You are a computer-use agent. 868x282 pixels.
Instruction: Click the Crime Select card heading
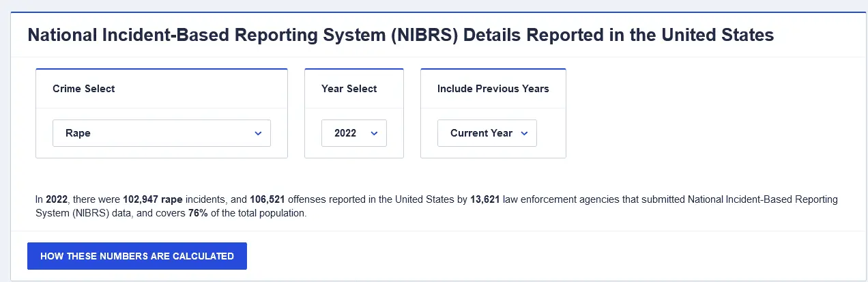(x=83, y=89)
